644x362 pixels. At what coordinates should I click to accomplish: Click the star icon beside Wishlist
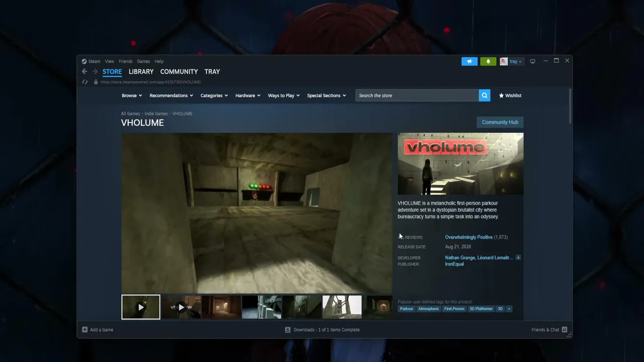point(501,96)
